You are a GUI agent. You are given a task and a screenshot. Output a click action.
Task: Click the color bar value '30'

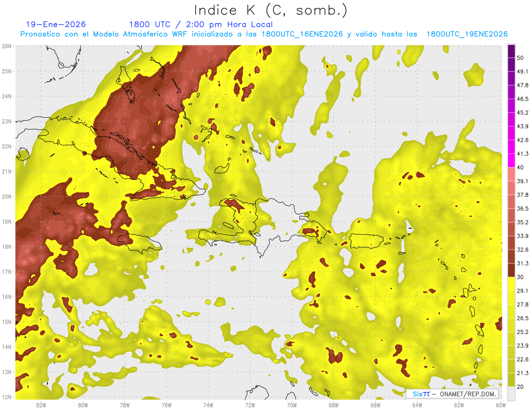pyautogui.click(x=520, y=277)
